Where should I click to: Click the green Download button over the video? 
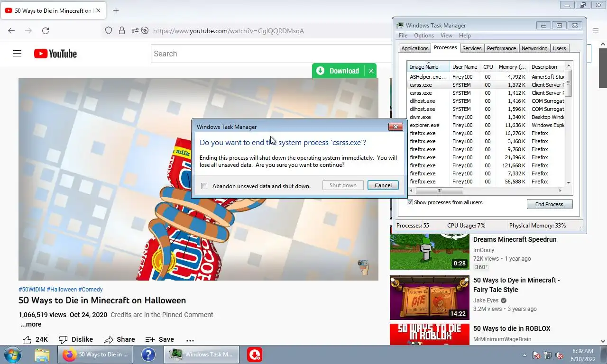pos(339,71)
